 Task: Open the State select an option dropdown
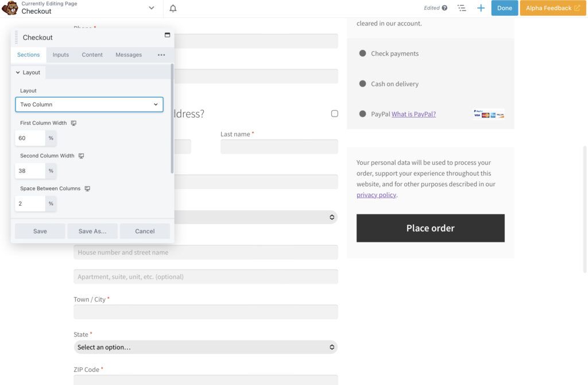(206, 347)
